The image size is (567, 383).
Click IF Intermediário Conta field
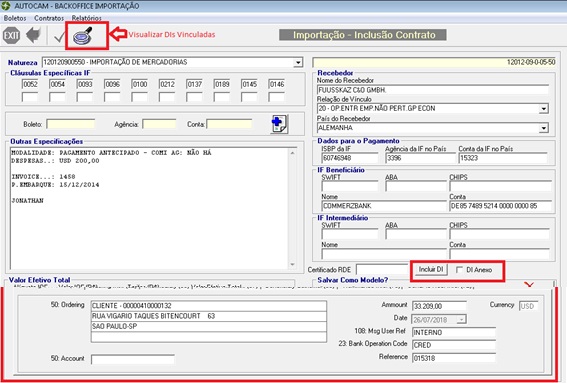(499, 254)
